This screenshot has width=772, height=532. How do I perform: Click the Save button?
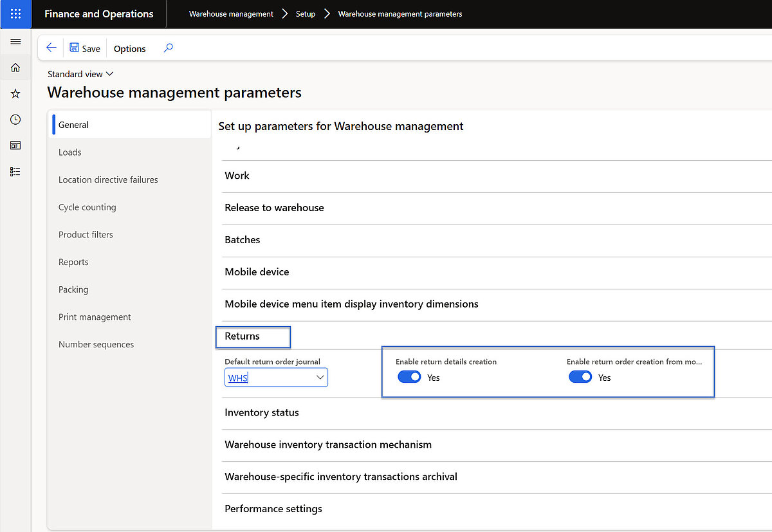[84, 48]
